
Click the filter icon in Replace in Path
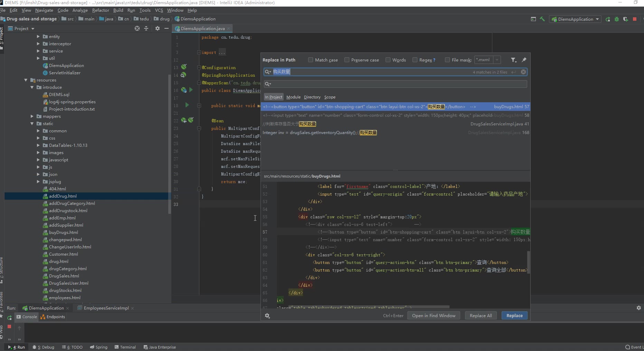(513, 60)
